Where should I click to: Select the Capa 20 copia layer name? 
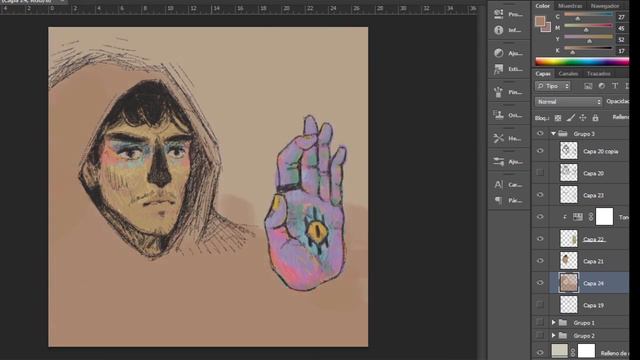(600, 151)
